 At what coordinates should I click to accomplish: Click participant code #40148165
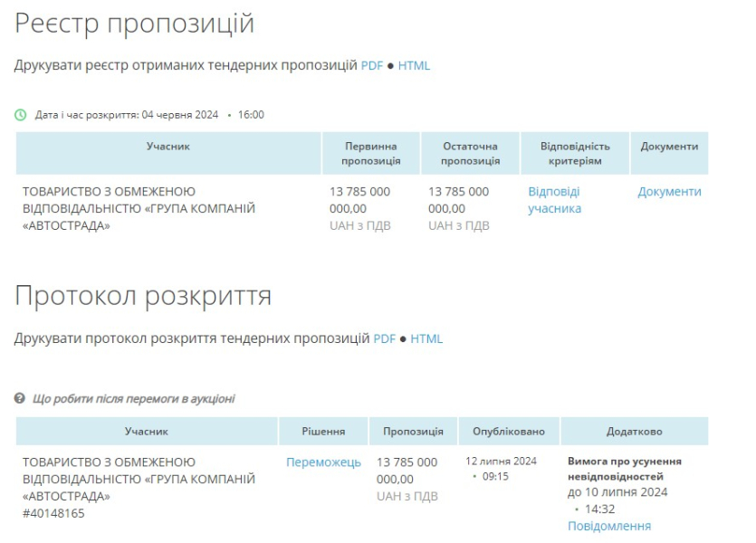click(x=54, y=513)
